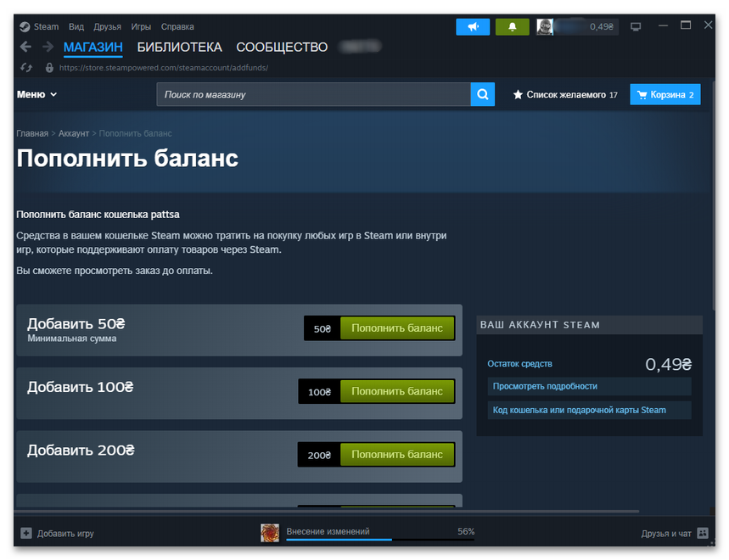Click the Steam logo icon
This screenshot has height=560, width=729.
click(x=25, y=27)
